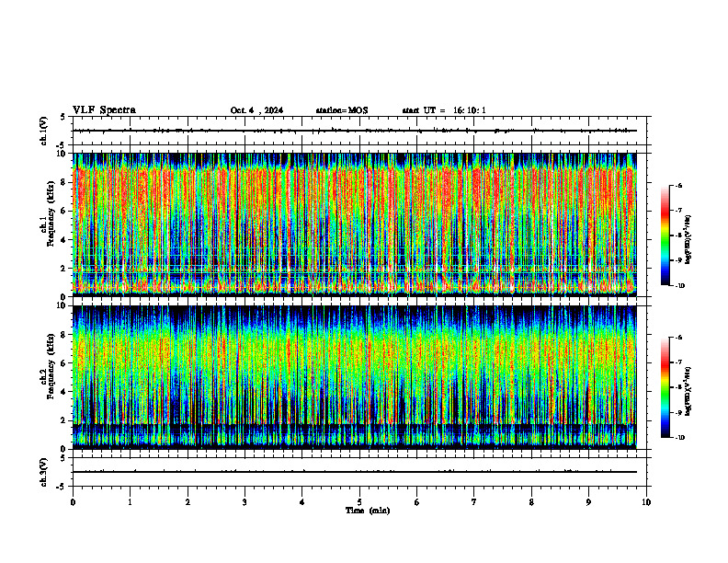The image size is (728, 563).
Task: Click the ch.2 frequency axis "6" tick label
Action: coord(64,363)
